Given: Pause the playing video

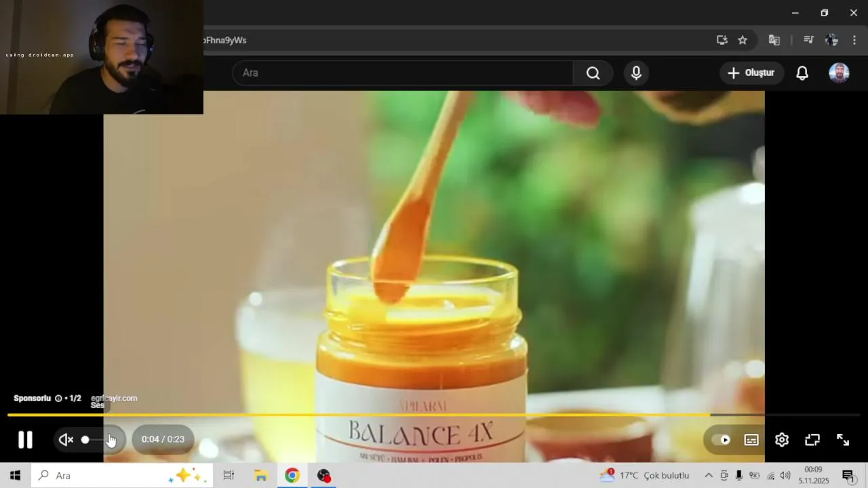Looking at the screenshot, I should (25, 440).
